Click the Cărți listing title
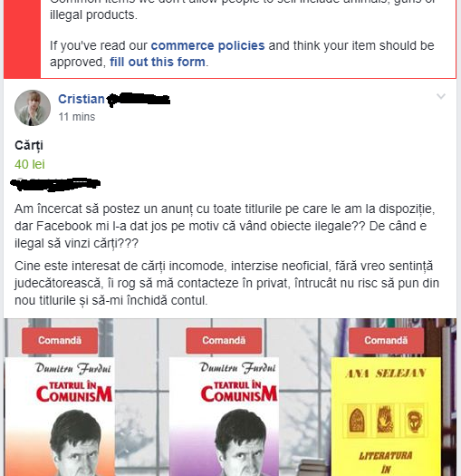This screenshot has height=476, width=461. [x=29, y=145]
